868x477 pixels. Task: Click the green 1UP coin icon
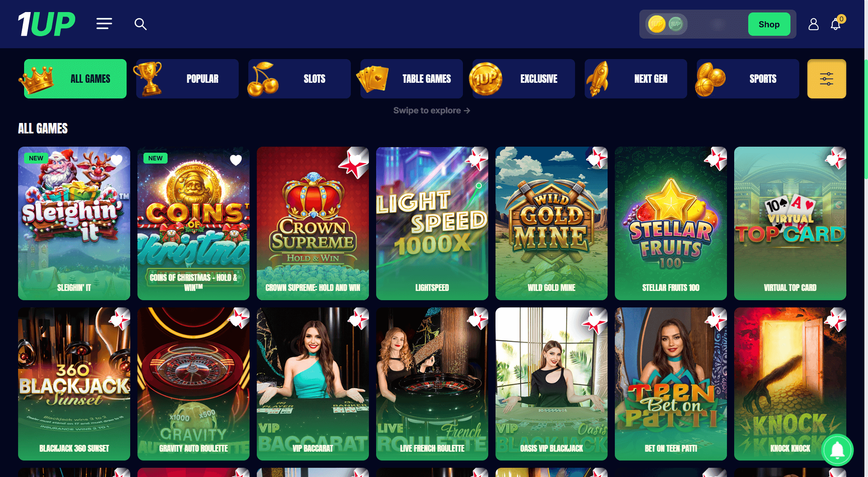[676, 24]
